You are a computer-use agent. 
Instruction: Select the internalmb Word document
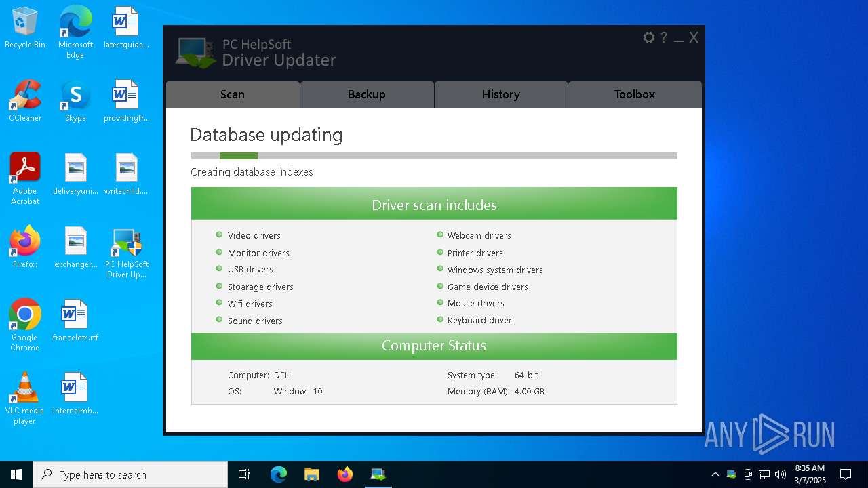[x=75, y=394]
